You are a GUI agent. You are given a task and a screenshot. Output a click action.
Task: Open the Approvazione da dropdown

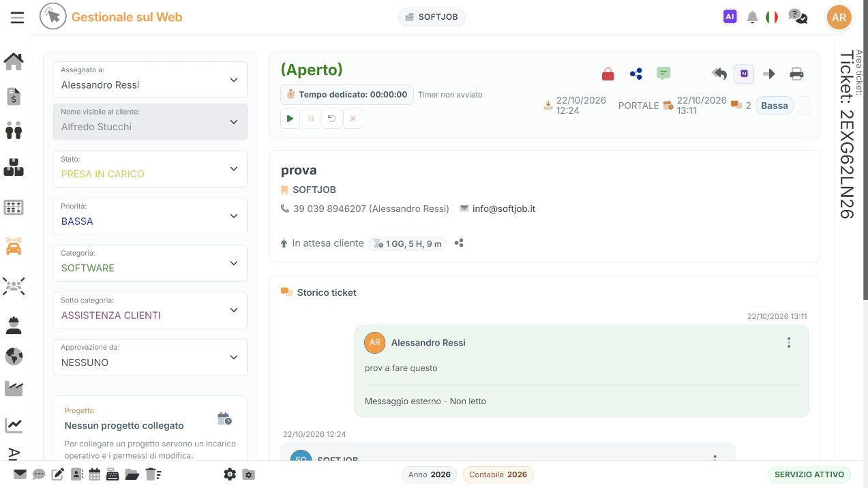(150, 357)
